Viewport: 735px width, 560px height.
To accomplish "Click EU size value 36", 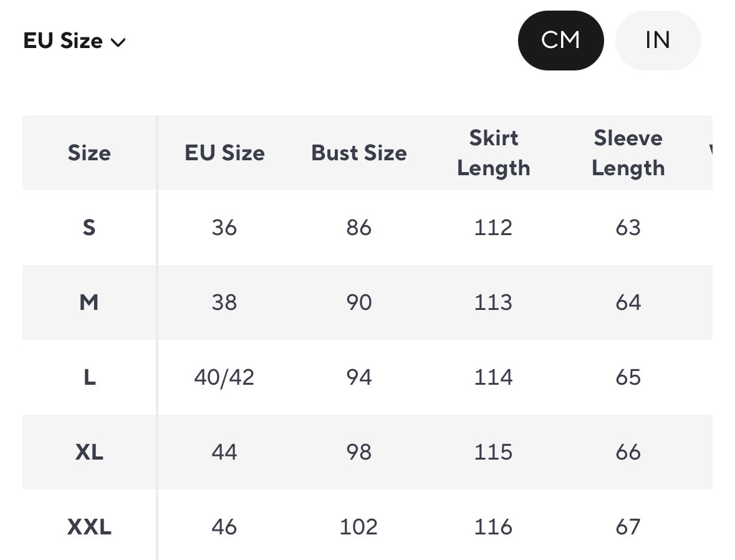I will pos(224,228).
